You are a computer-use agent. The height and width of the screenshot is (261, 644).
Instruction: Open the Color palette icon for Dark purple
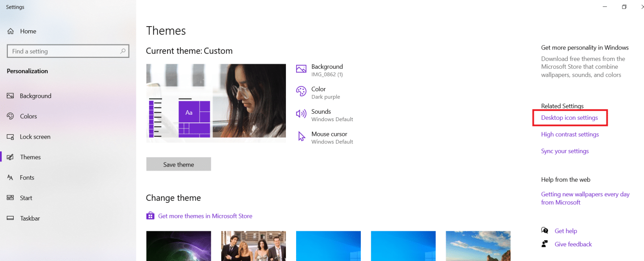pos(301,92)
